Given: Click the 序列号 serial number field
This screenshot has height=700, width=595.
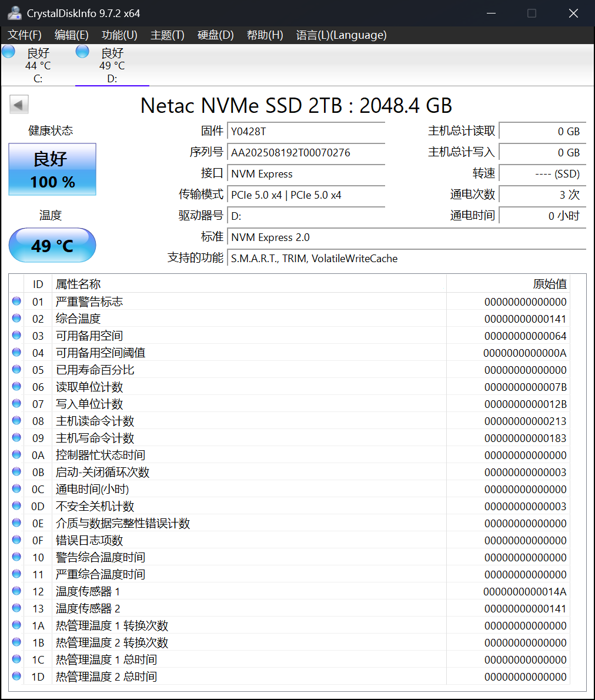Looking at the screenshot, I should (306, 152).
